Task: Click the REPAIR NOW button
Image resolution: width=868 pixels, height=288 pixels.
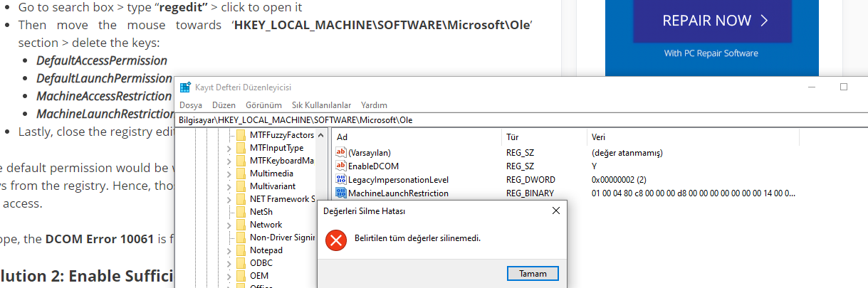Action: pyautogui.click(x=712, y=21)
